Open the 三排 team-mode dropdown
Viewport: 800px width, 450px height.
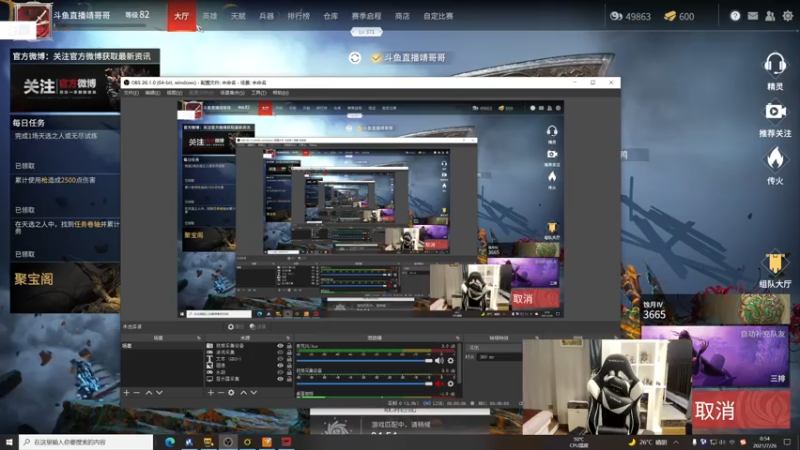pyautogui.click(x=778, y=378)
